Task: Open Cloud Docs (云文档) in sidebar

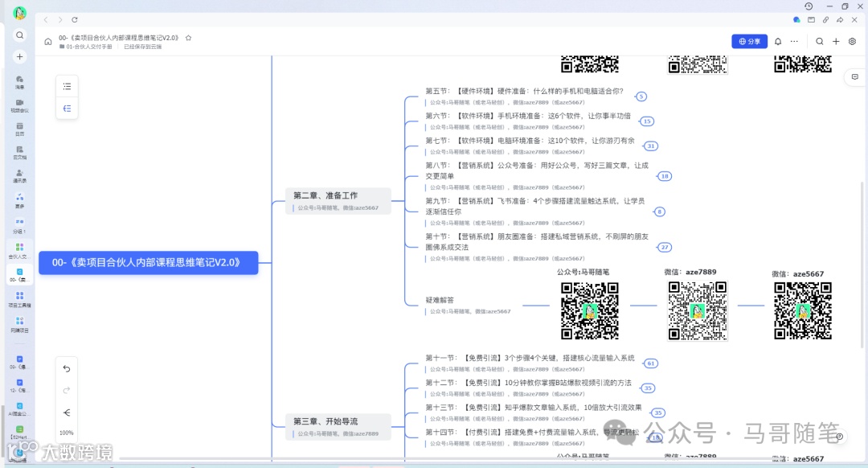Action: [x=19, y=152]
